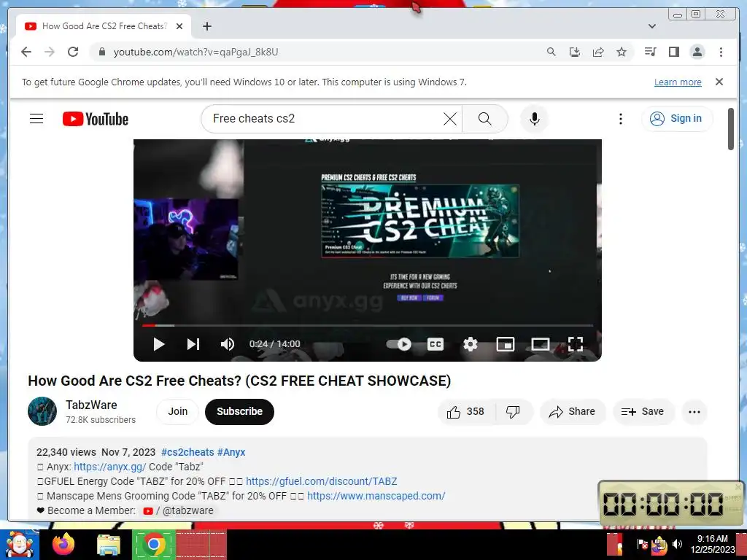This screenshot has width=747, height=560.
Task: Click the video title text
Action: point(239,381)
